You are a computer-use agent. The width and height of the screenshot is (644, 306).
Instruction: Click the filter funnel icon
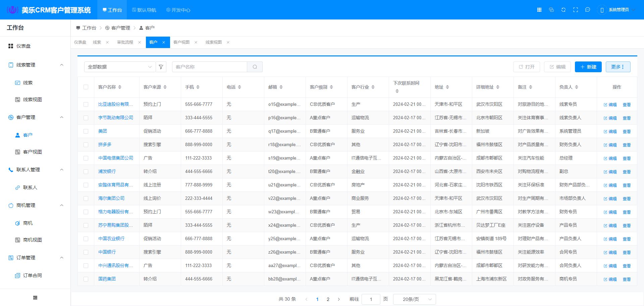click(x=161, y=67)
